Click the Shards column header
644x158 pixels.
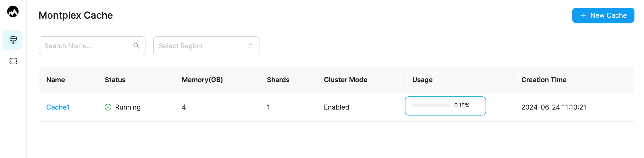tap(278, 80)
